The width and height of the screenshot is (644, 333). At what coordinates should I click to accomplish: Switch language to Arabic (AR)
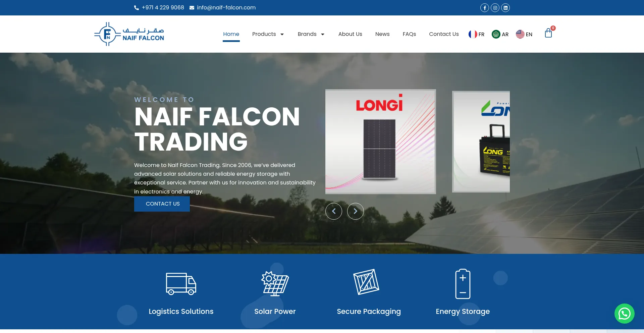pos(500,34)
